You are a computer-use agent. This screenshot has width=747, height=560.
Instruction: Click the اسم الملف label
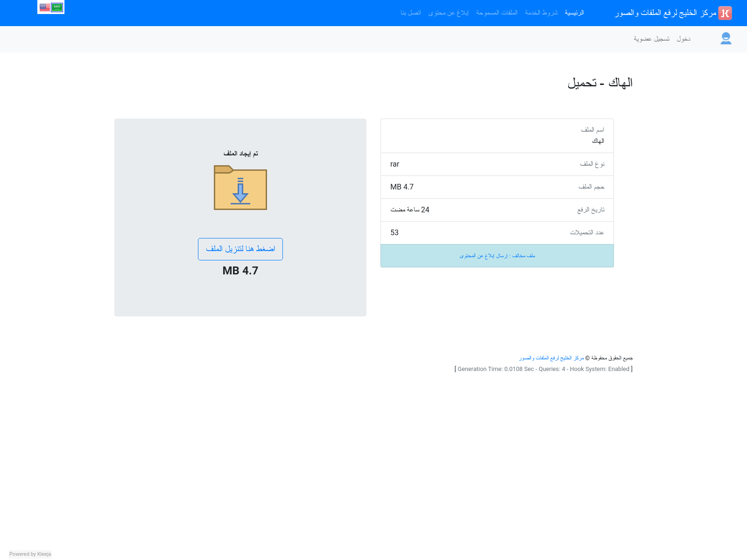[x=592, y=130]
